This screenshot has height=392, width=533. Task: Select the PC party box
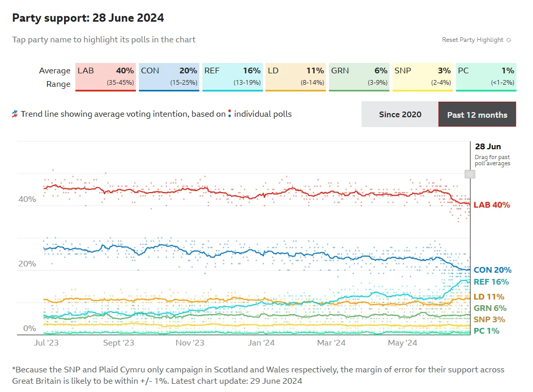pyautogui.click(x=486, y=77)
